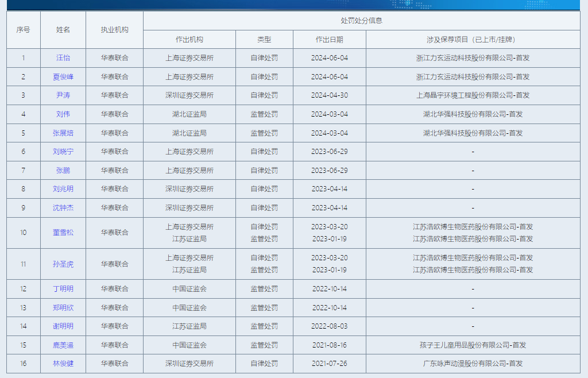Select the 处罚处分信息 header
588x378 pixels.
pyautogui.click(x=362, y=21)
